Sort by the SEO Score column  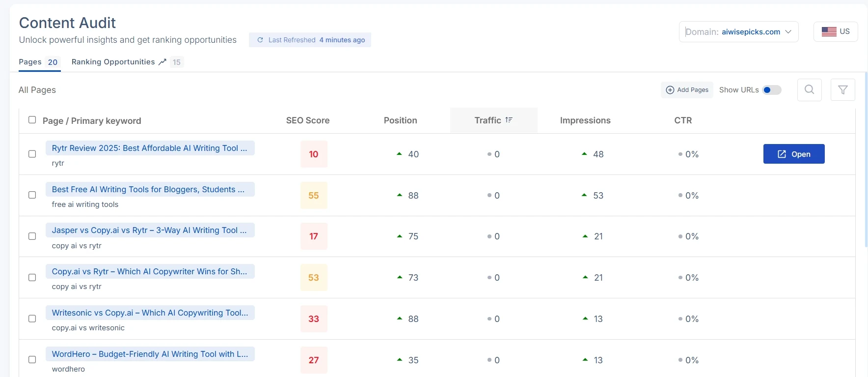point(308,120)
